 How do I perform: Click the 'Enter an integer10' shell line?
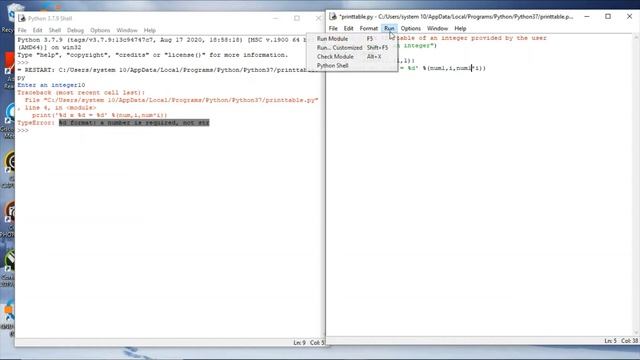click(51, 85)
